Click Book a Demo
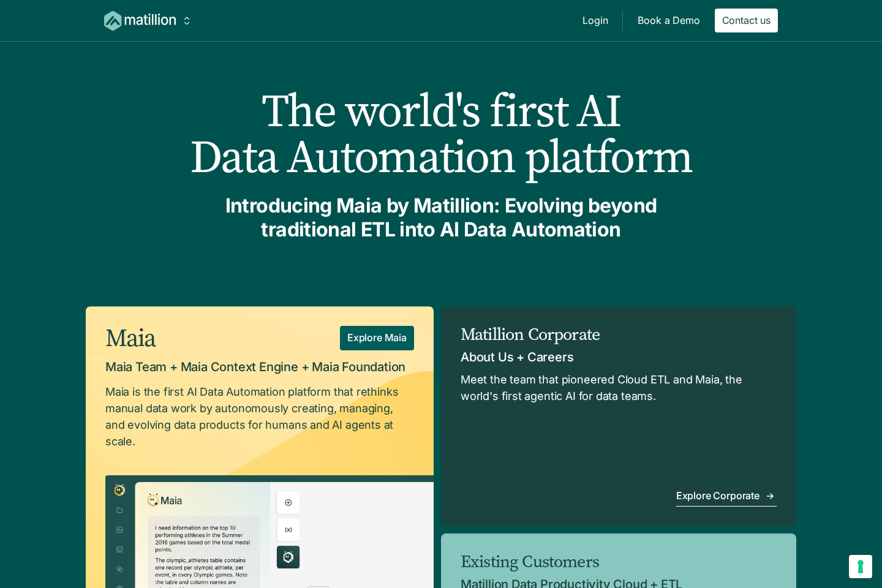The image size is (882, 588). [x=668, y=21]
